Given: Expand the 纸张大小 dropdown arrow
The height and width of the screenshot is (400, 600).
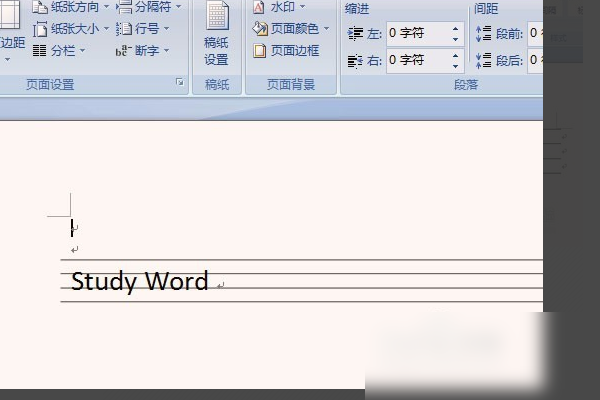Looking at the screenshot, I should 107,29.
